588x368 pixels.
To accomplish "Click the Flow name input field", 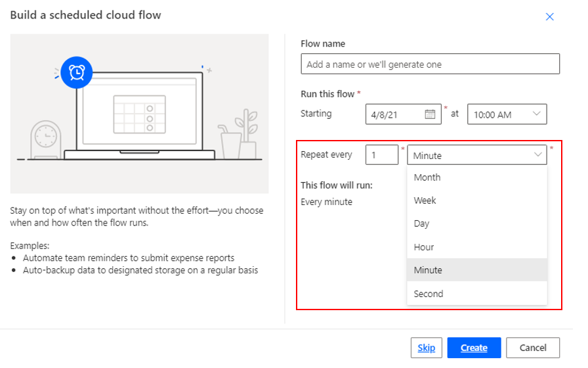I will [430, 64].
